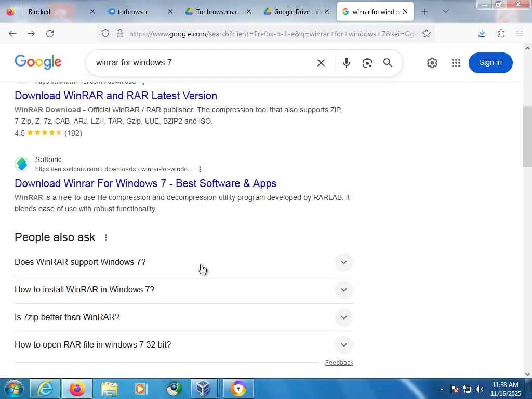Screen dimensions: 532x399
Task: Go to Google logo homepage
Action: click(38, 62)
